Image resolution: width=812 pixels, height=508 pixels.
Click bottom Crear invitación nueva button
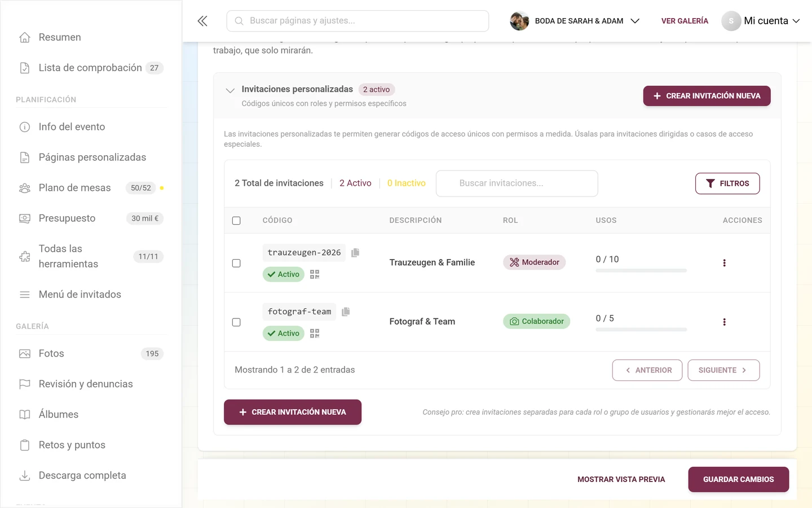pyautogui.click(x=293, y=412)
